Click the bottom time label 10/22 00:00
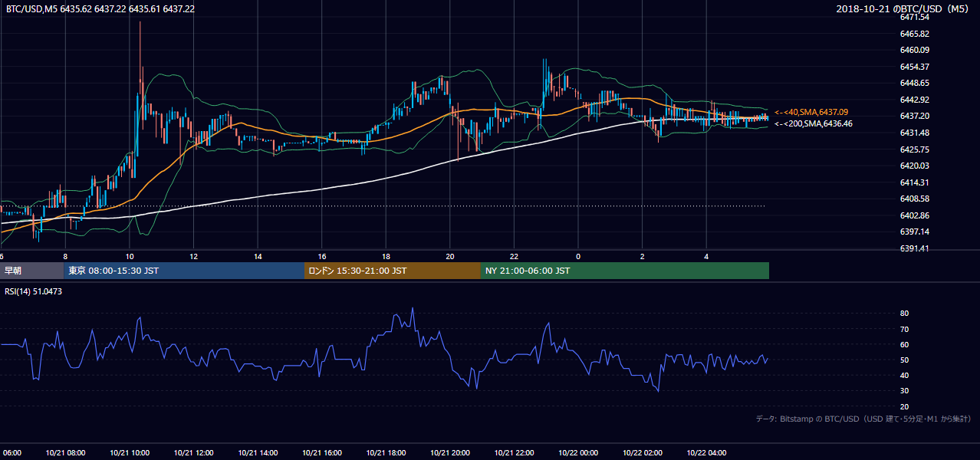The height and width of the screenshot is (460, 980). (x=578, y=452)
